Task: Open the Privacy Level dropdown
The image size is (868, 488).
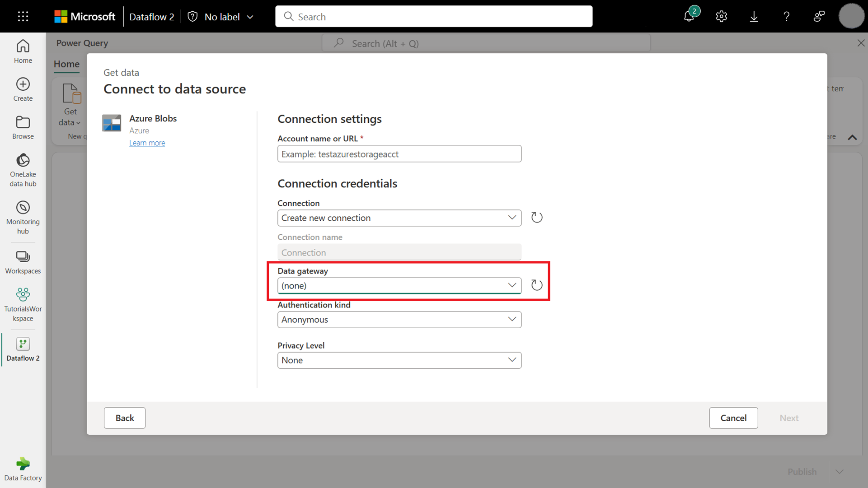Action: [x=399, y=360]
